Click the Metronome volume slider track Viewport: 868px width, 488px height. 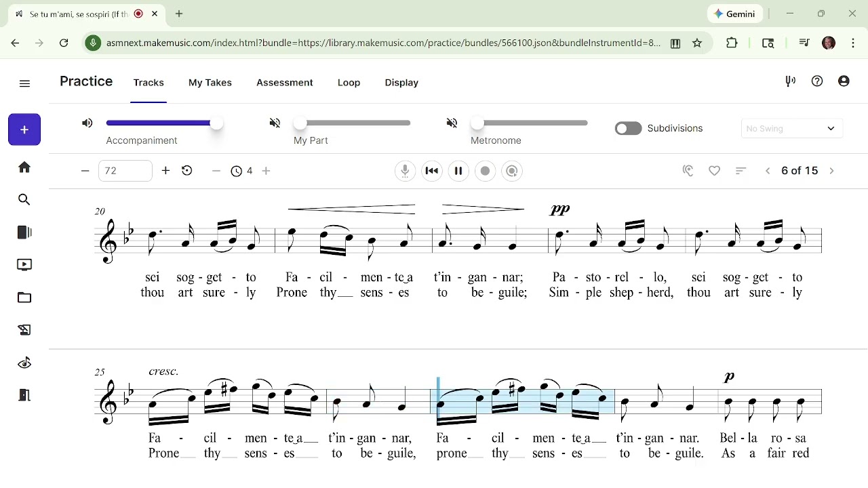tap(532, 123)
